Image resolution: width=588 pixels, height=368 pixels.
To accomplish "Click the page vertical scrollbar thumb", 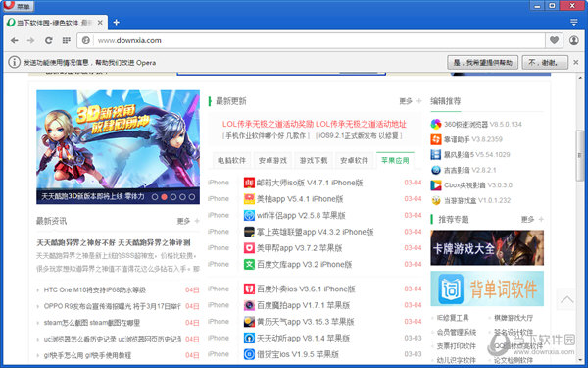I will (580, 155).
